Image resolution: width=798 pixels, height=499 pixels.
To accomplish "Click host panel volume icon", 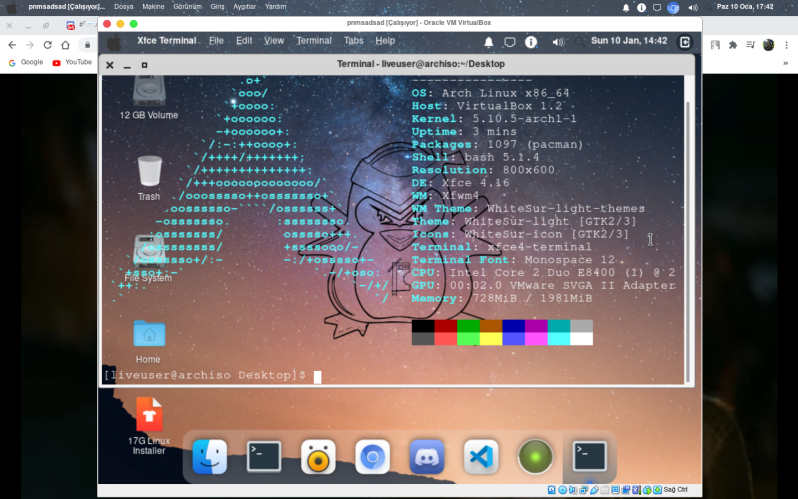I will (693, 7).
